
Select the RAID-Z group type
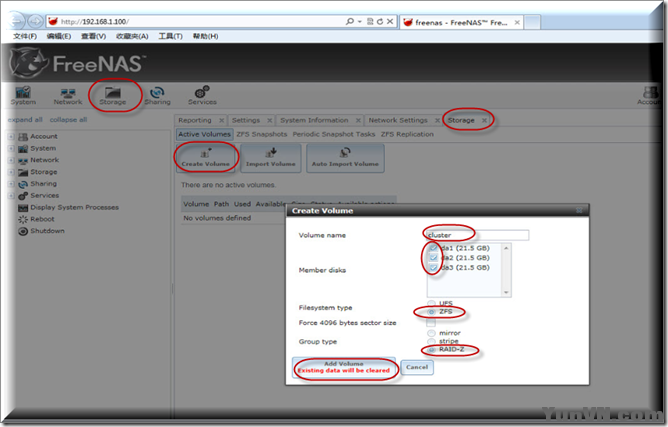click(431, 349)
